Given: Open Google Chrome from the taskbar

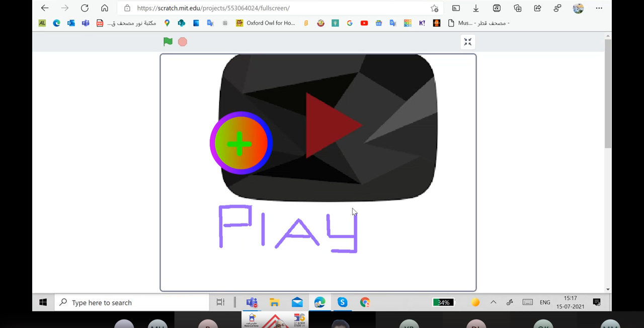Looking at the screenshot, I should 365,302.
